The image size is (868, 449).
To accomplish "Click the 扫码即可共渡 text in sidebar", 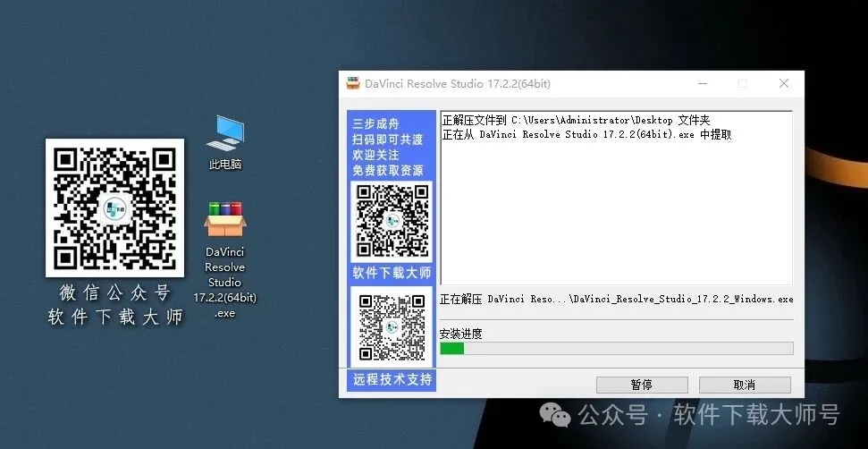I will [387, 139].
